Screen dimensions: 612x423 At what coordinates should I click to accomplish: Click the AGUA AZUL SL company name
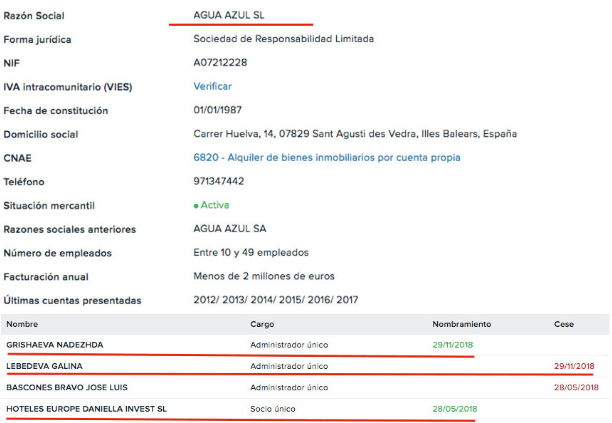click(232, 15)
